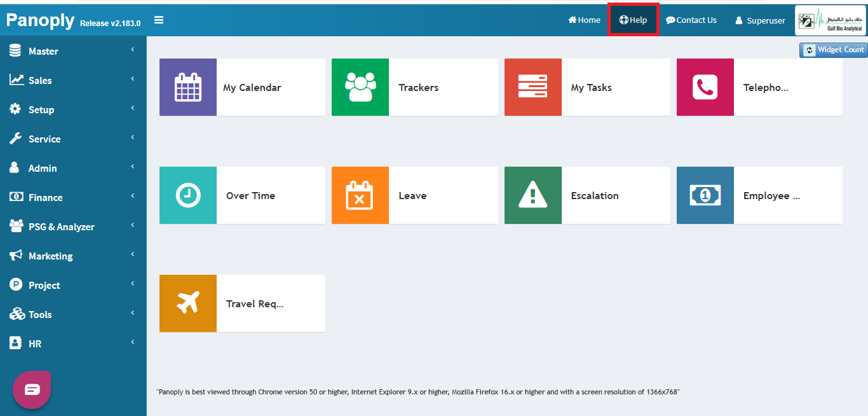Open the Trackers tile label
The width and height of the screenshot is (868, 416).
point(418,88)
